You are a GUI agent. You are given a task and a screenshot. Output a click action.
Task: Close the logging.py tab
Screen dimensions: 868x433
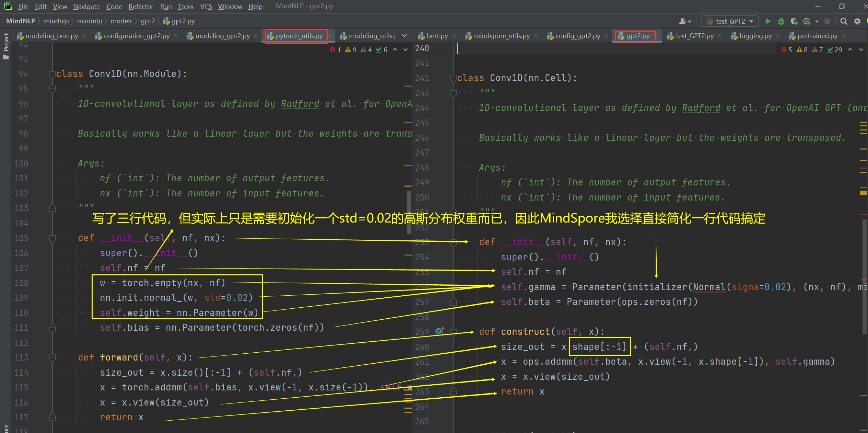778,36
